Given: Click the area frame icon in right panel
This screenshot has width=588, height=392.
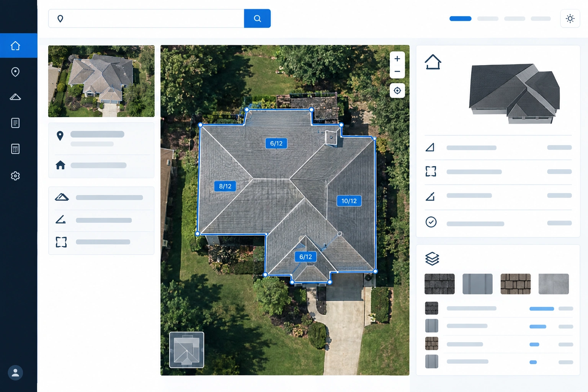Looking at the screenshot, I should [x=431, y=171].
